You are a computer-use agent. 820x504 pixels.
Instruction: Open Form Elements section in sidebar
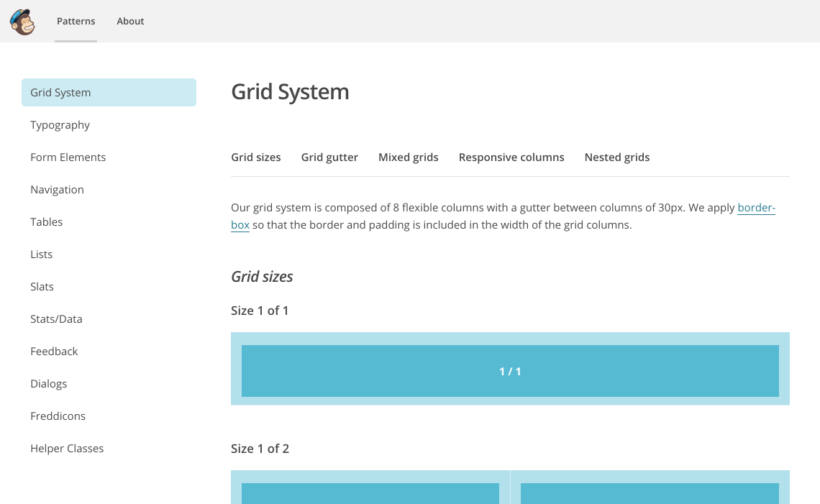(68, 157)
